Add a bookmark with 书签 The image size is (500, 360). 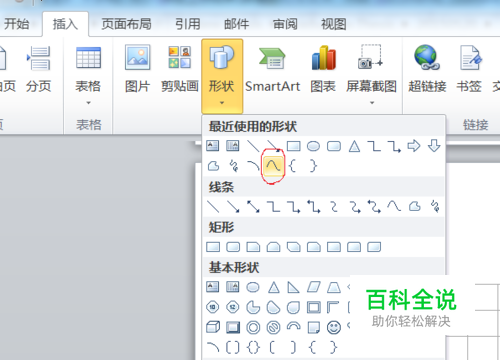point(469,69)
